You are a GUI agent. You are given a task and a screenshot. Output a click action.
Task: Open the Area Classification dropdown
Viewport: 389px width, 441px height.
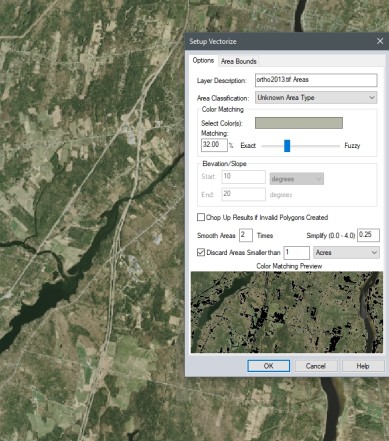[316, 98]
